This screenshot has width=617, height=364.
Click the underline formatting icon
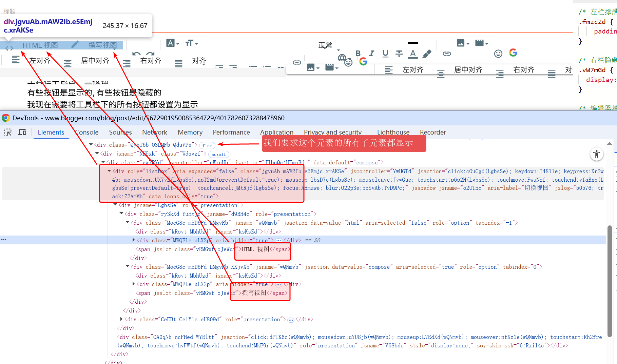[385, 53]
